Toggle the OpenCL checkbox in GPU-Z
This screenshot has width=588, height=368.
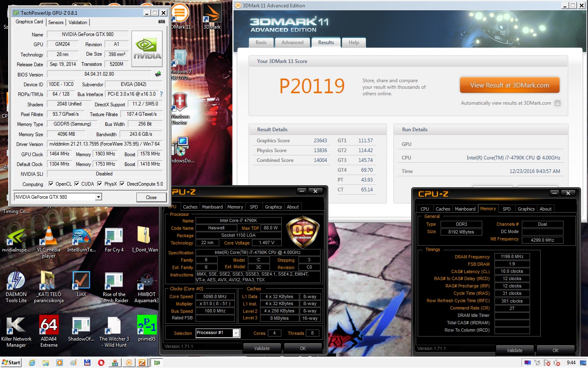51,184
